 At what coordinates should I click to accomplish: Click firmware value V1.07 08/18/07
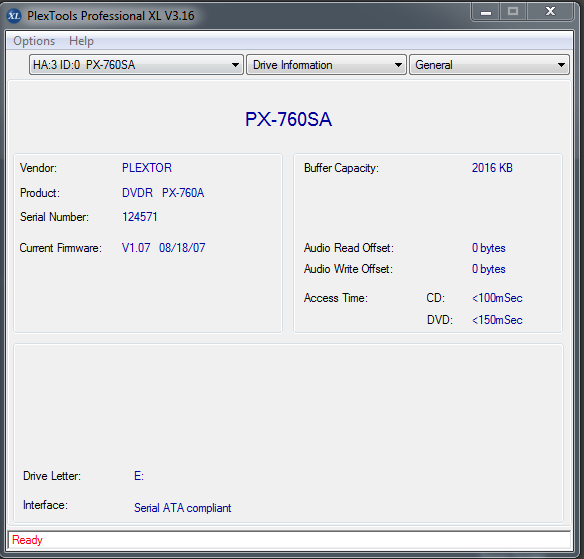point(164,248)
